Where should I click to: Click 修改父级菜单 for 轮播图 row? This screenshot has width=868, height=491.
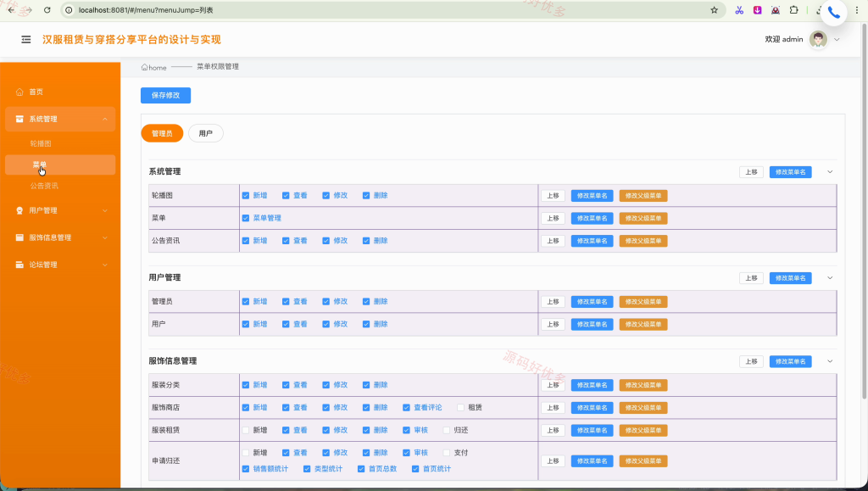[643, 195]
